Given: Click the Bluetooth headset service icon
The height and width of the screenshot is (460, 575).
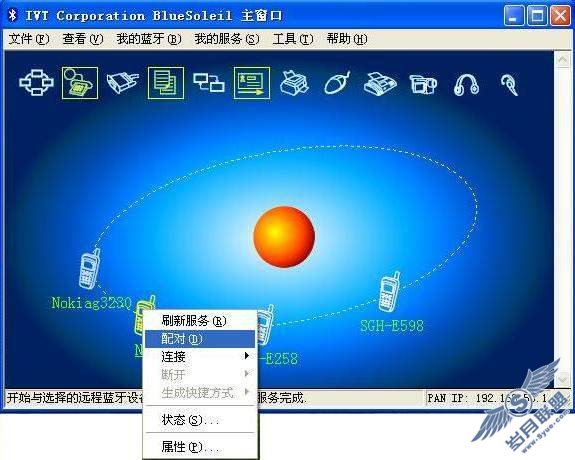Looking at the screenshot, I should click(x=509, y=84).
